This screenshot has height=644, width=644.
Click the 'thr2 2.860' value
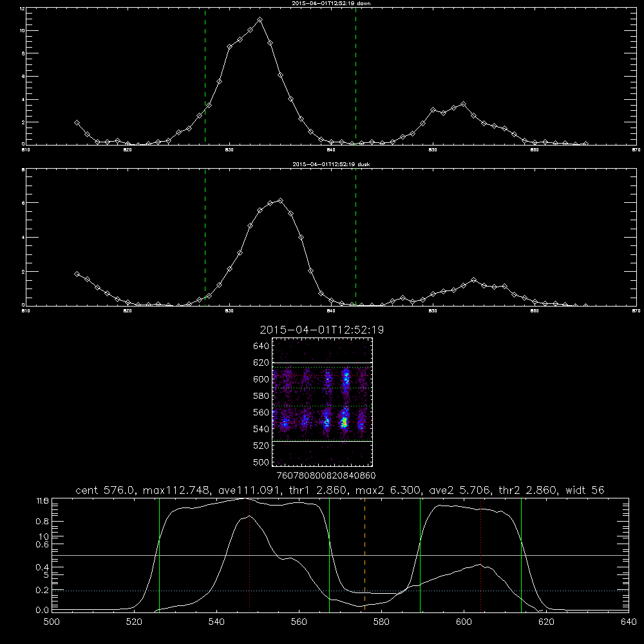(528, 490)
